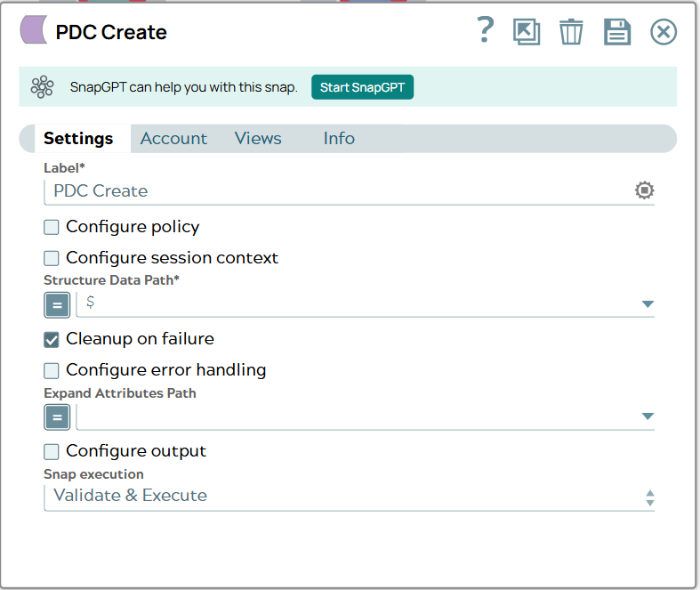Enable Configure error handling checkbox
This screenshot has width=700, height=590.
tap(52, 370)
